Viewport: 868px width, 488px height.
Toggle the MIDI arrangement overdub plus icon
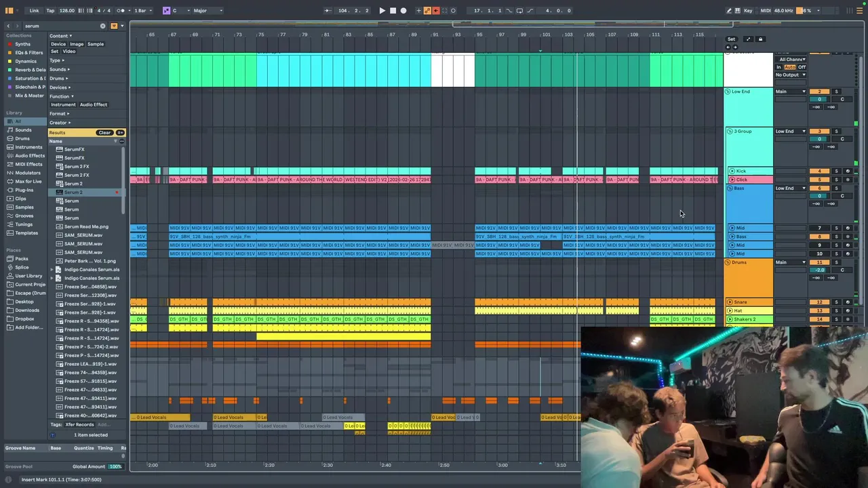click(x=418, y=10)
